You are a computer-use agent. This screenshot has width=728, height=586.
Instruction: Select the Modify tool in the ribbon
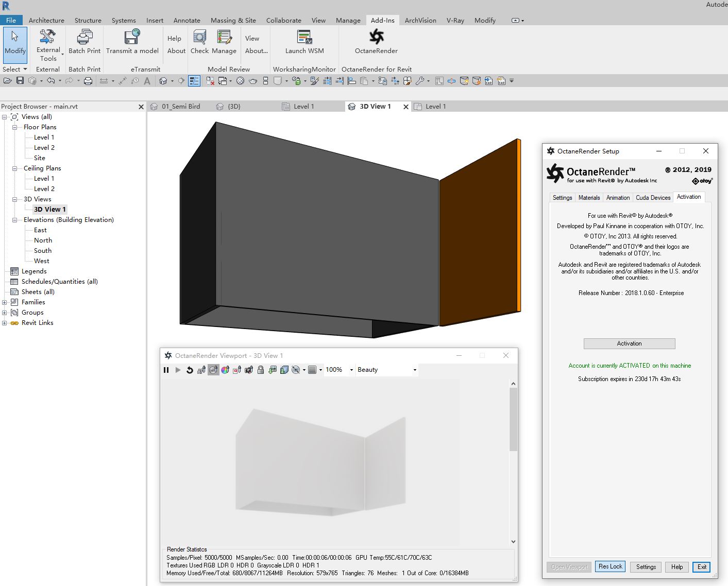[x=15, y=45]
